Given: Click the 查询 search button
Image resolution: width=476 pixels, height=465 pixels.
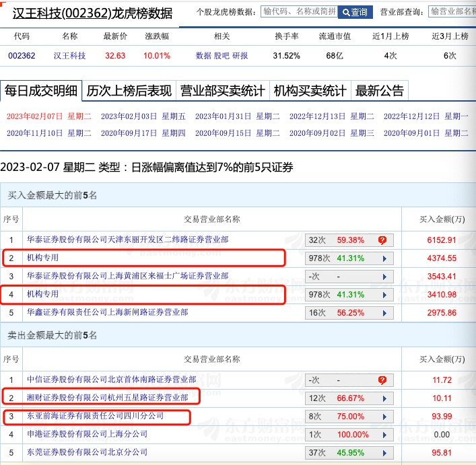Looking at the screenshot, I should click(355, 12).
